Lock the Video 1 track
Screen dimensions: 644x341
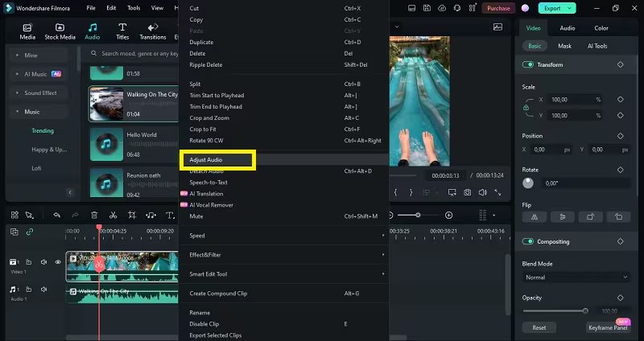[x=29, y=262]
